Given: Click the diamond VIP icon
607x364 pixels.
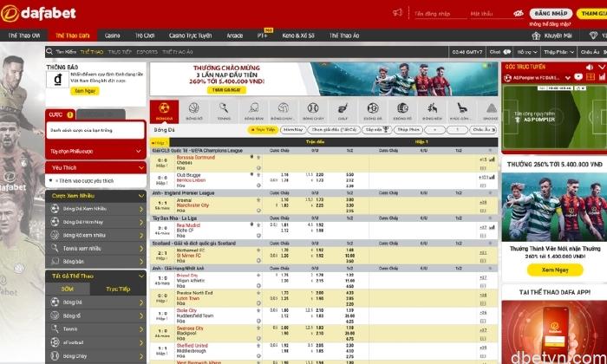Looking at the screenshot, I should pyautogui.click(x=593, y=36).
